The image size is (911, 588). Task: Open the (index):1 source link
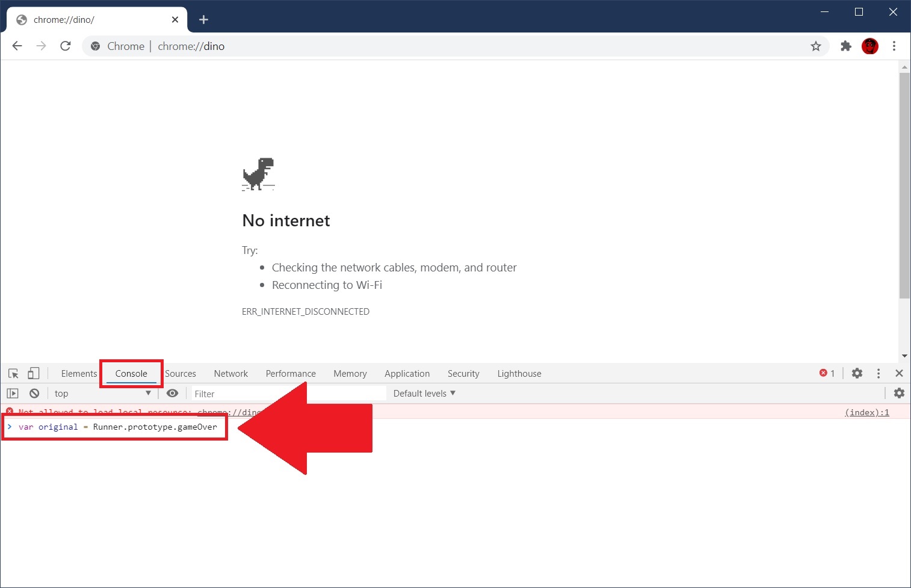pos(867,412)
